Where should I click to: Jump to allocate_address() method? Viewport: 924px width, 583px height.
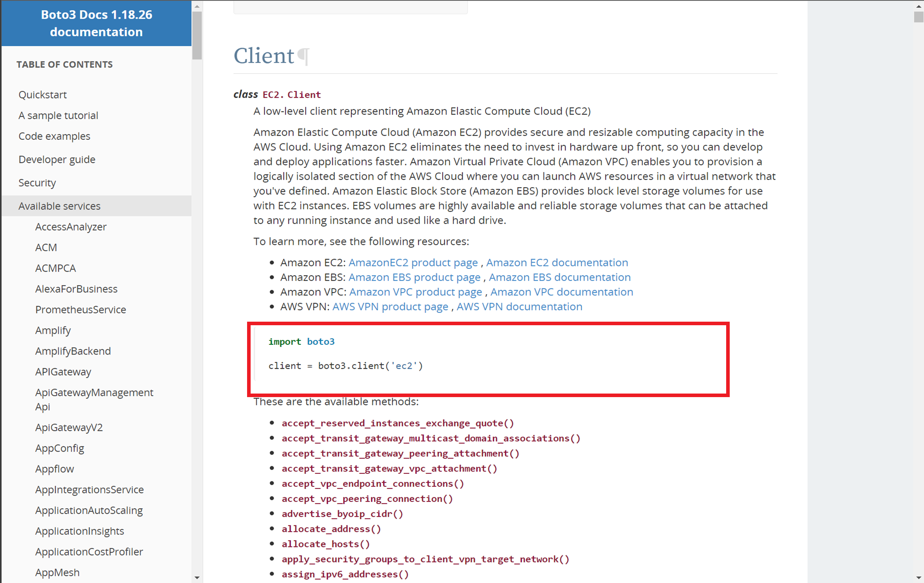(331, 529)
